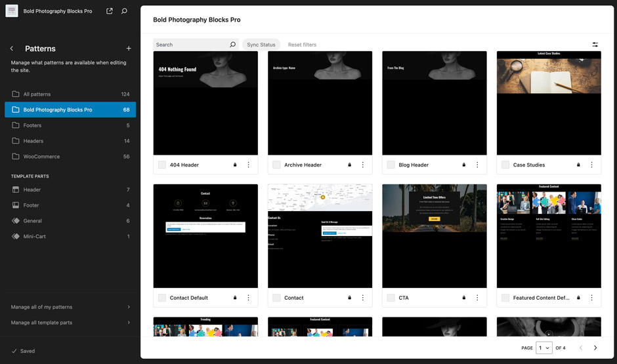Click the patterns Search input field
The image size is (617, 364).
[191, 45]
